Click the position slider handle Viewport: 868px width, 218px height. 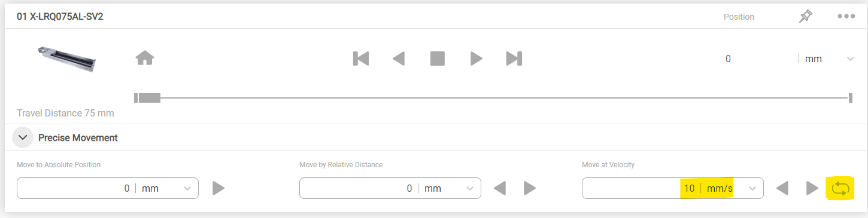coord(150,98)
